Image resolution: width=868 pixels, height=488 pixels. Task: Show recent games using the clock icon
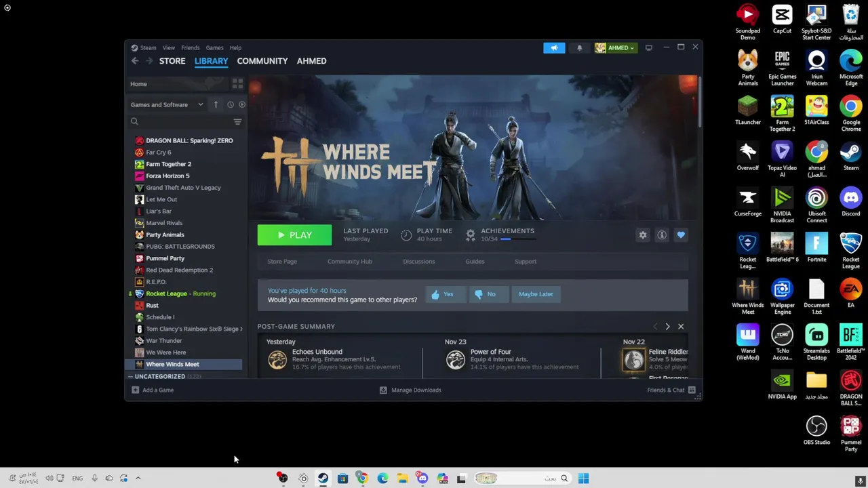230,104
